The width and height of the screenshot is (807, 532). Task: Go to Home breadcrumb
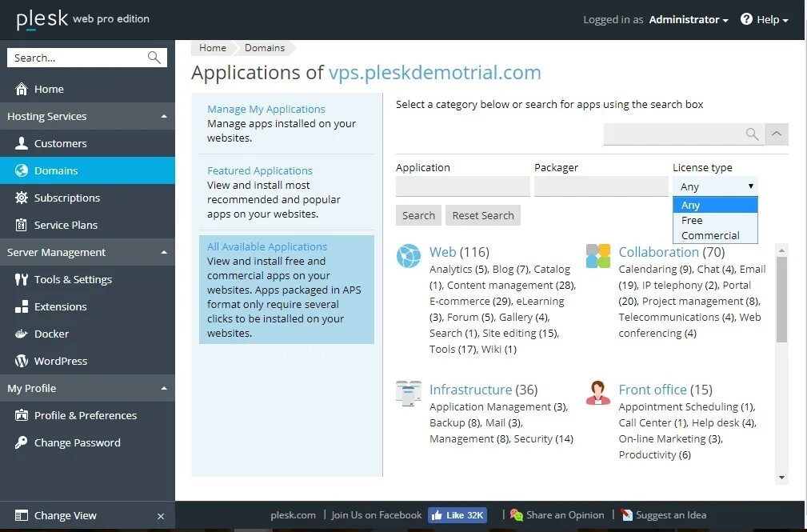(x=213, y=48)
